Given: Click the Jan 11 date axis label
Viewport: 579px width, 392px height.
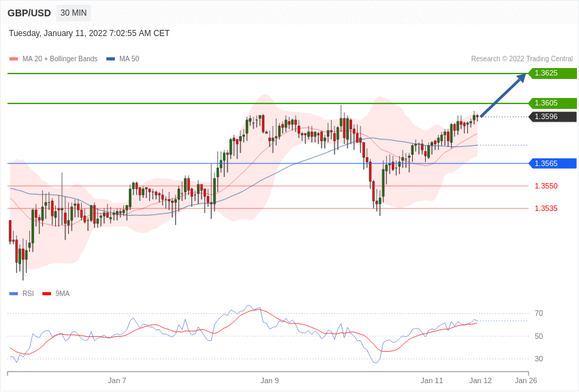Looking at the screenshot, I should [x=432, y=380].
